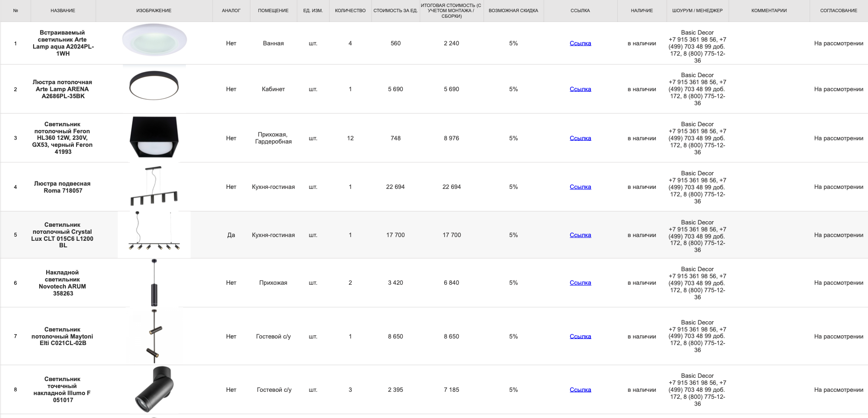Viewport: 868px width, 418px height.
Task: Click the Roma 718057 pendant chandelier image
Action: [154, 186]
